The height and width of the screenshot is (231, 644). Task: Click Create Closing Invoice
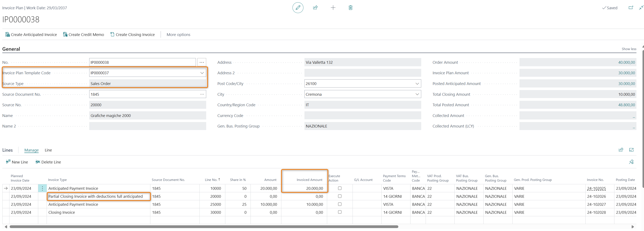[132, 35]
